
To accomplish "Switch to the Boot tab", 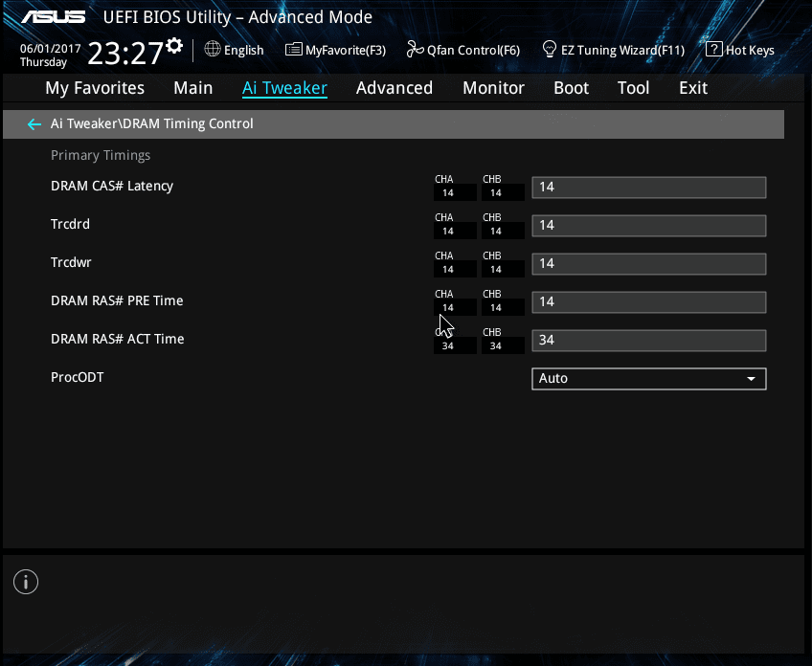I will pyautogui.click(x=572, y=88).
